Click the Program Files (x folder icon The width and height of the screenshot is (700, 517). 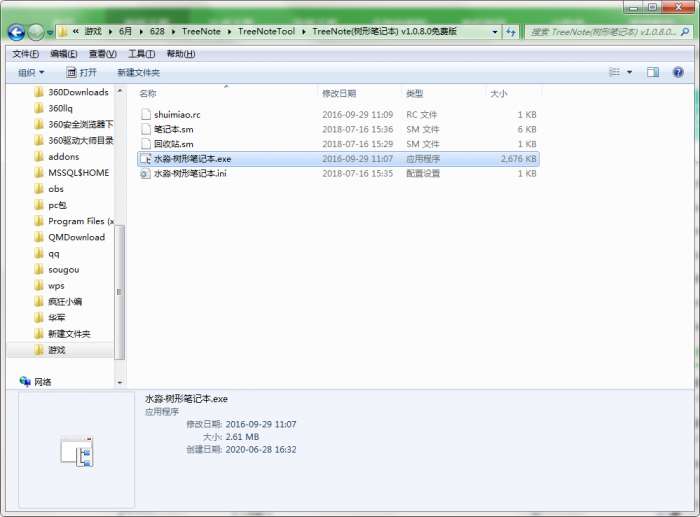(x=39, y=221)
